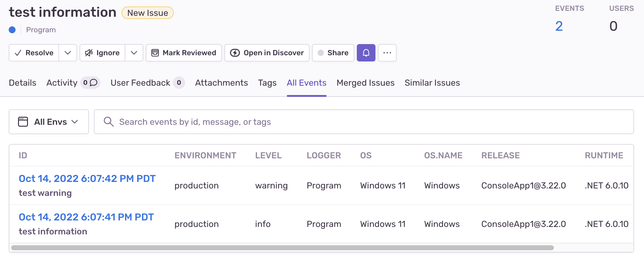Image resolution: width=644 pixels, height=267 pixels.
Task: Click the RELEASE column header
Action: tap(500, 155)
